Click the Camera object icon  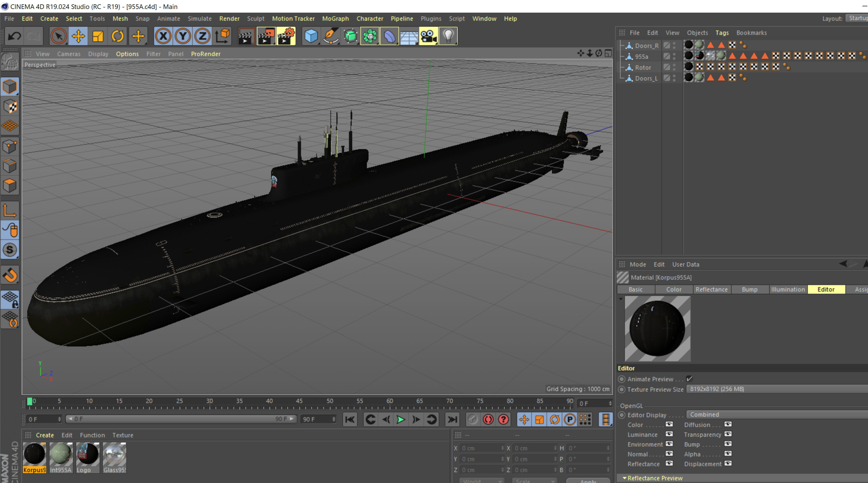pyautogui.click(x=428, y=36)
